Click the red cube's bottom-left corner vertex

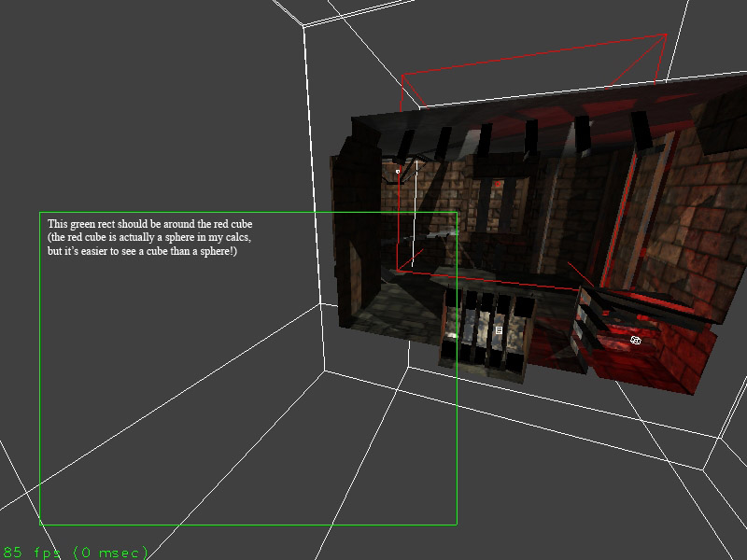pos(400,272)
